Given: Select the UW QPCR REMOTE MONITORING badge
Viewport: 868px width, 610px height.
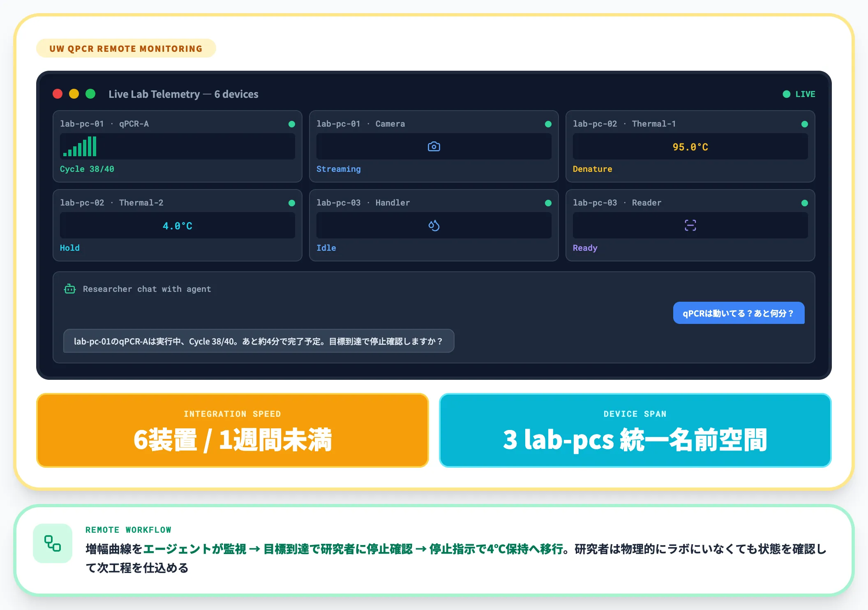Looking at the screenshot, I should tap(126, 49).
